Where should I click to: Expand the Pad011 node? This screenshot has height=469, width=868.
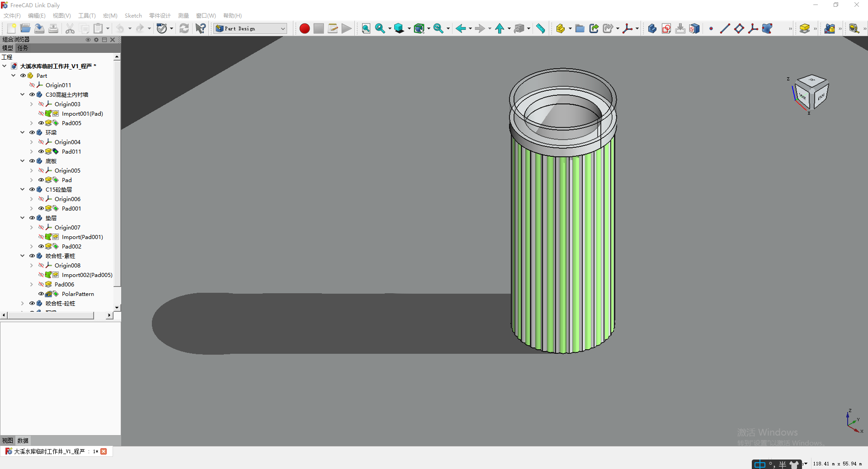point(31,151)
